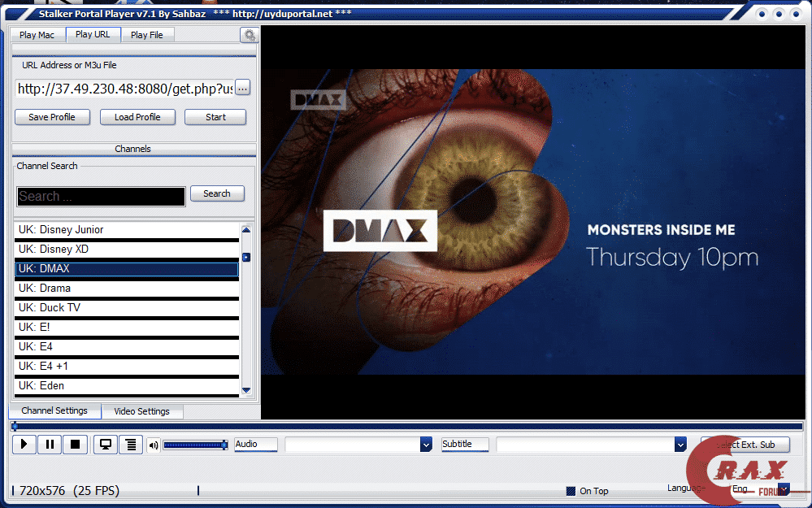Adjust the volume slider
Viewport: 812px width, 508px height.
196,445
